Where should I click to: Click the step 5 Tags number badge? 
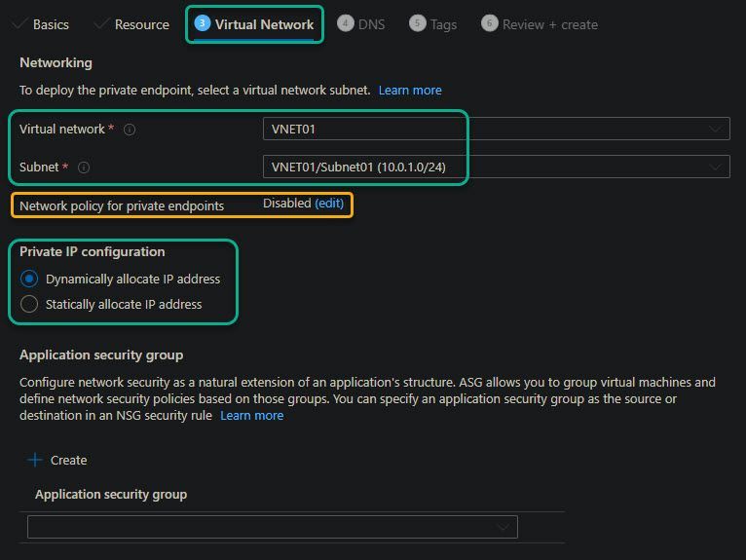418,23
